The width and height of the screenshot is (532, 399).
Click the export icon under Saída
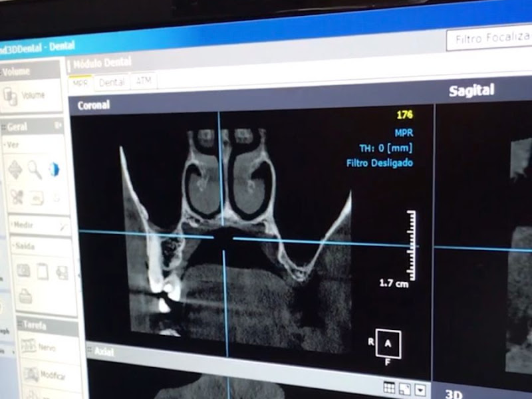[62, 272]
